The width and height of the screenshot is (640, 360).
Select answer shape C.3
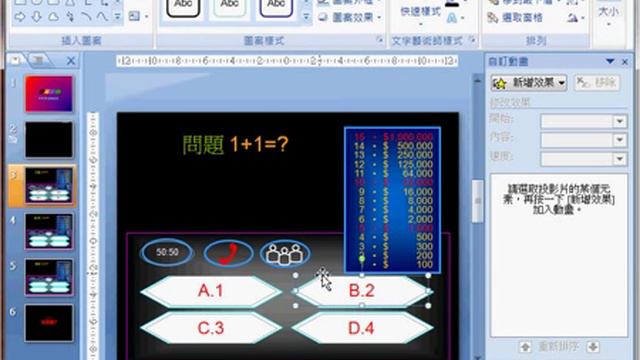click(x=211, y=328)
